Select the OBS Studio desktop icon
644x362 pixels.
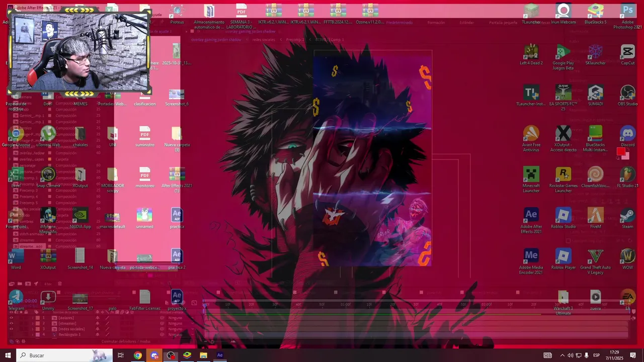[x=627, y=96]
